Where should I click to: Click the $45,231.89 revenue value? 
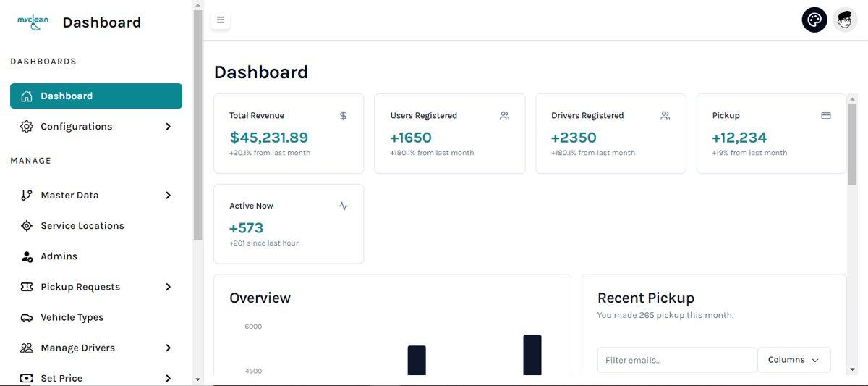[269, 138]
